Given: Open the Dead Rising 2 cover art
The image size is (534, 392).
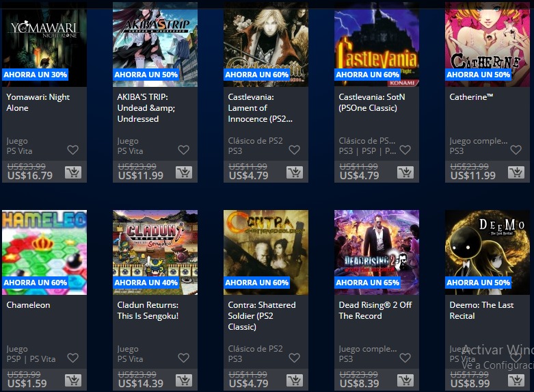Looking at the screenshot, I should click(x=377, y=252).
